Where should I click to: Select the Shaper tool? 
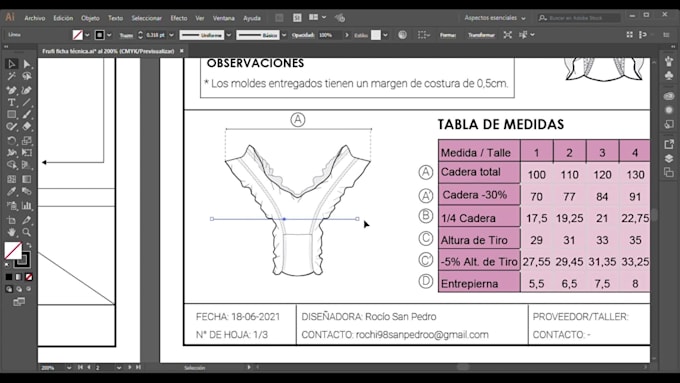[11, 127]
